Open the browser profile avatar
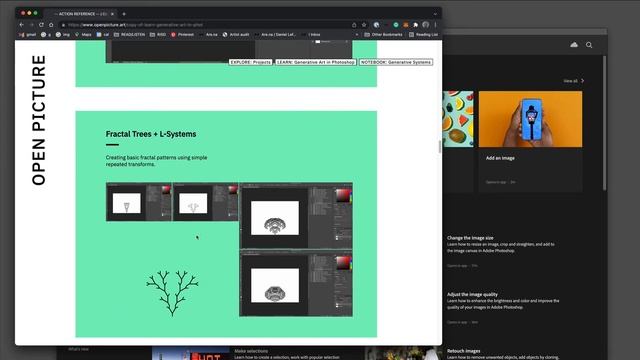The width and height of the screenshot is (640, 360). click(426, 25)
